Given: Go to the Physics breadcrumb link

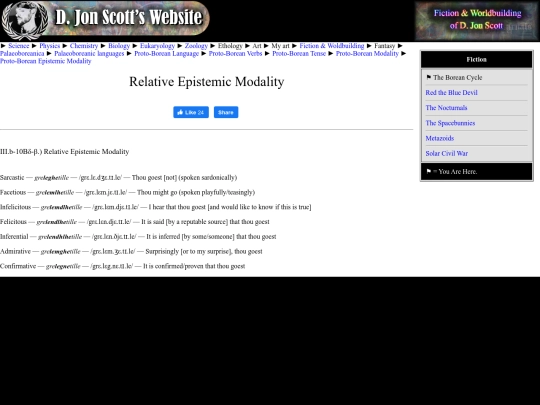Looking at the screenshot, I should [x=49, y=46].
